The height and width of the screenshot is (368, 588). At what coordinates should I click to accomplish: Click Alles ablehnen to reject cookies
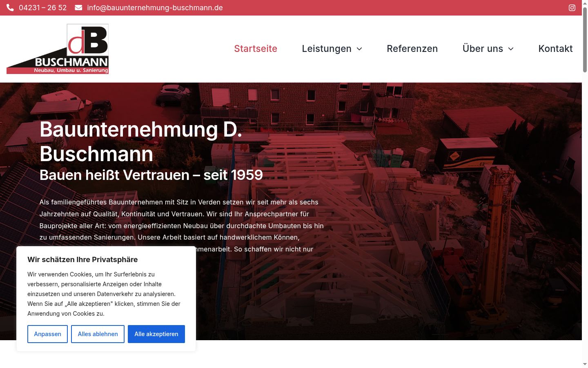pyautogui.click(x=98, y=334)
